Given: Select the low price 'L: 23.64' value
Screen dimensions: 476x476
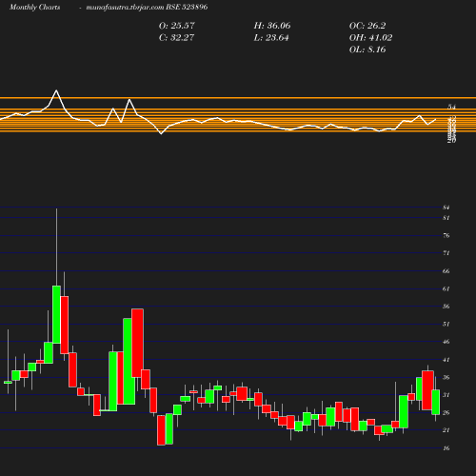Looking at the screenshot, I should tap(271, 38).
